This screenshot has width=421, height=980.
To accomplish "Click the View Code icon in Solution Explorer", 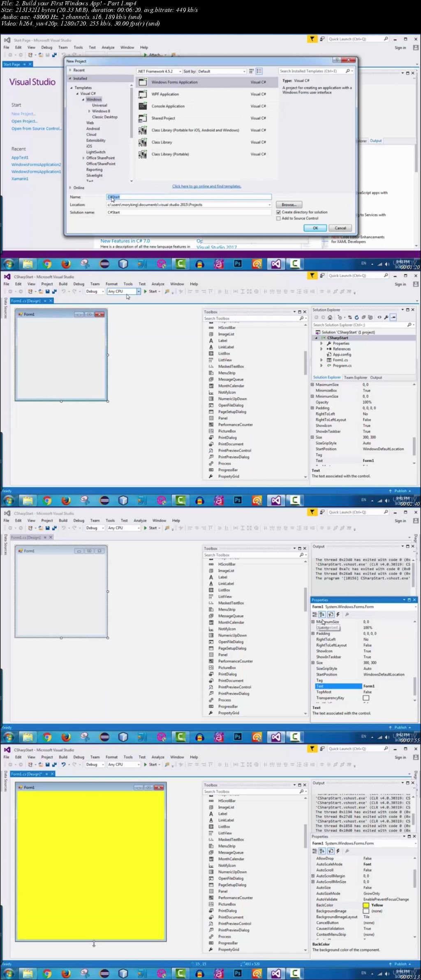I will [379, 317].
